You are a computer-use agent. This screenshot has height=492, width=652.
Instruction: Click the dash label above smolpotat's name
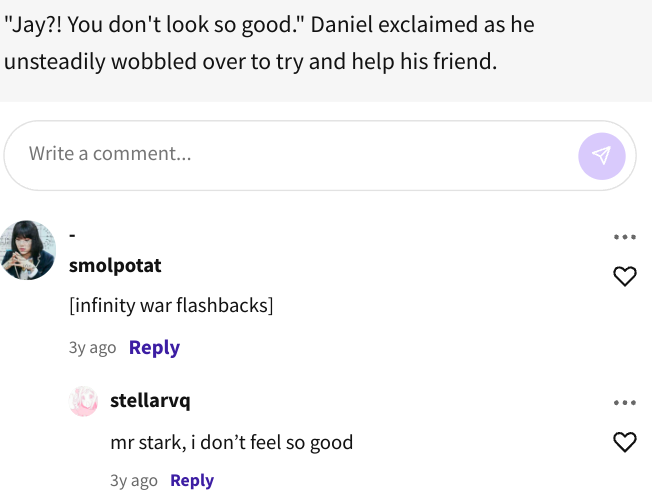[72, 236]
